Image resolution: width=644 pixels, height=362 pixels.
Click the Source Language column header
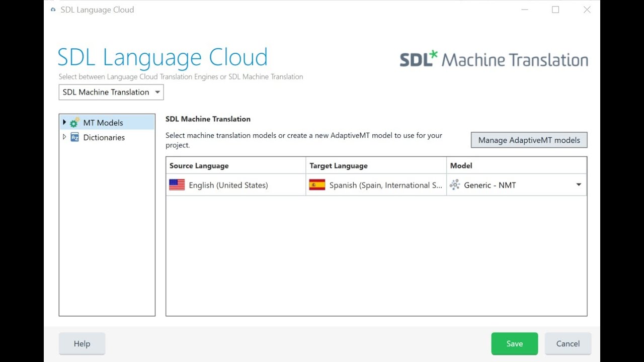click(235, 165)
